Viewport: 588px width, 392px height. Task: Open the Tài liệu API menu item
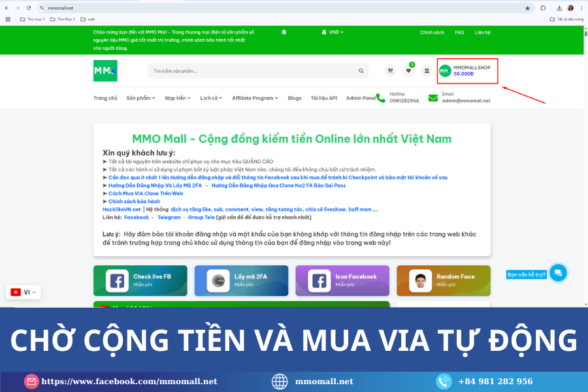pyautogui.click(x=323, y=98)
